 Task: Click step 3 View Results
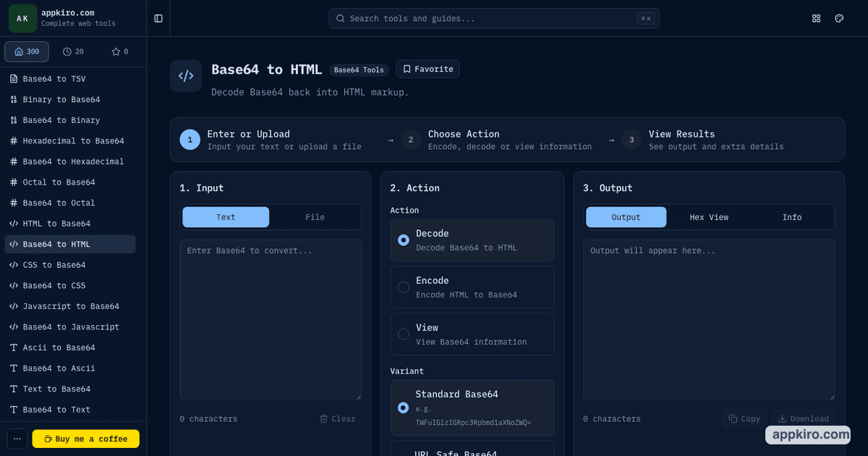pos(702,140)
